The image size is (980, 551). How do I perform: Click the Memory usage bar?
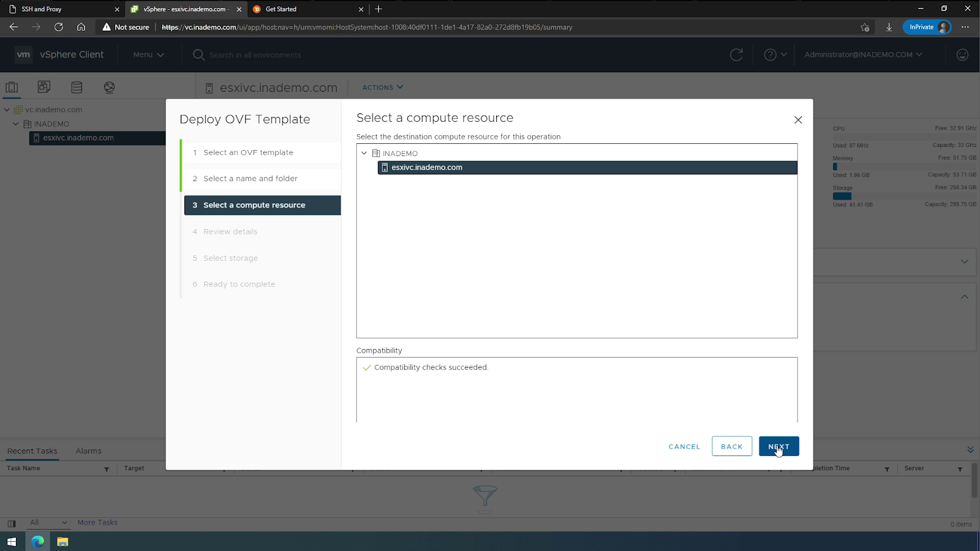tap(904, 167)
